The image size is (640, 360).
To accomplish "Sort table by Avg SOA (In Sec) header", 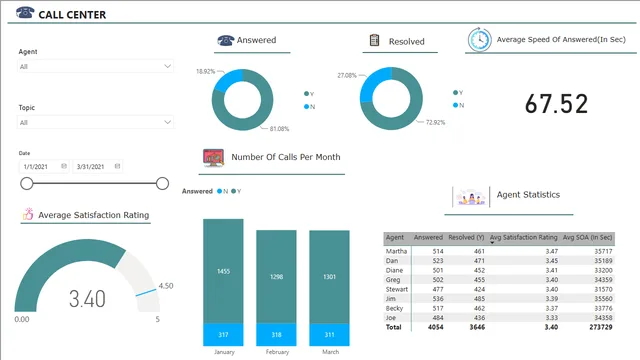I will [587, 237].
